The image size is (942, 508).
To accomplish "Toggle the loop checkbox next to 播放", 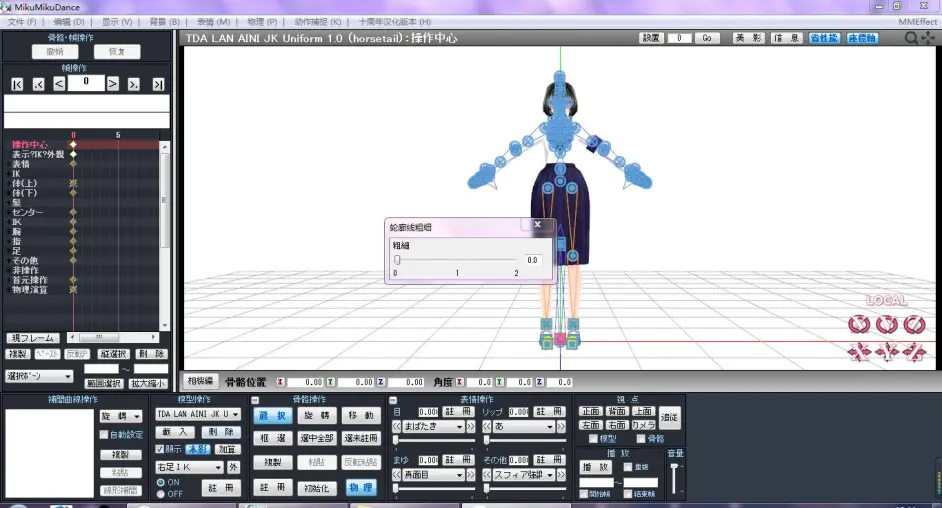I will pos(628,467).
